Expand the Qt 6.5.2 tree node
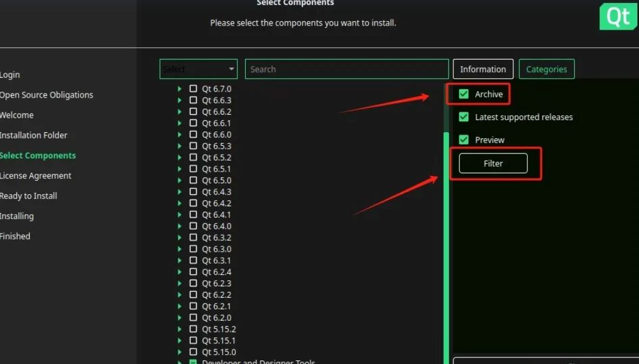639x364 pixels. coord(179,157)
